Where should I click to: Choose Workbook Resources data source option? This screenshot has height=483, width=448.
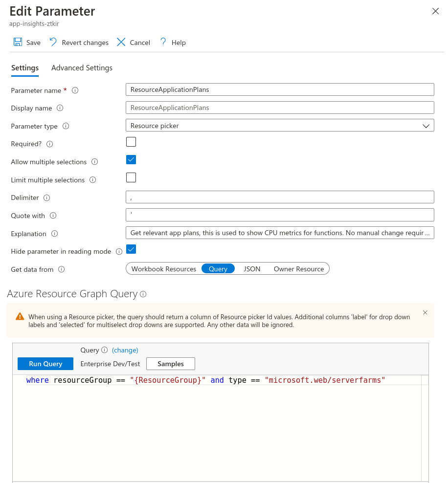click(164, 269)
